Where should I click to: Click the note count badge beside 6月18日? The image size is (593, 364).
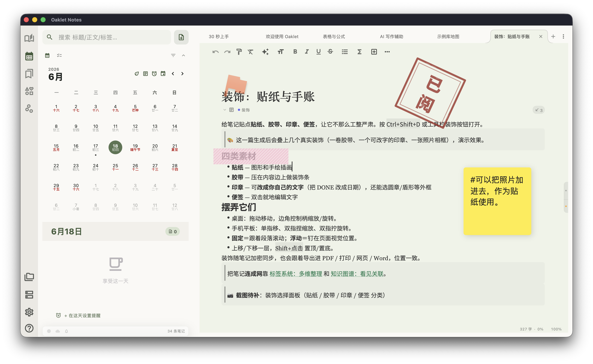coord(173,232)
